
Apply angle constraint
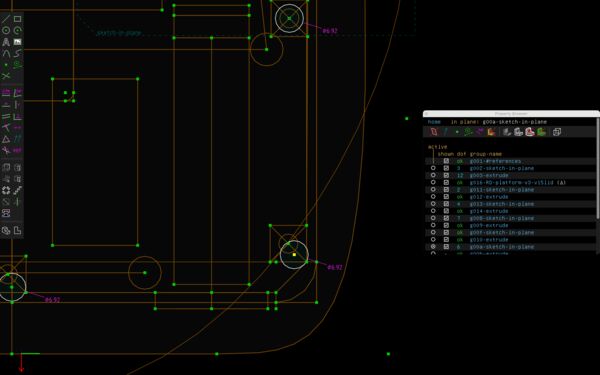tap(17, 93)
